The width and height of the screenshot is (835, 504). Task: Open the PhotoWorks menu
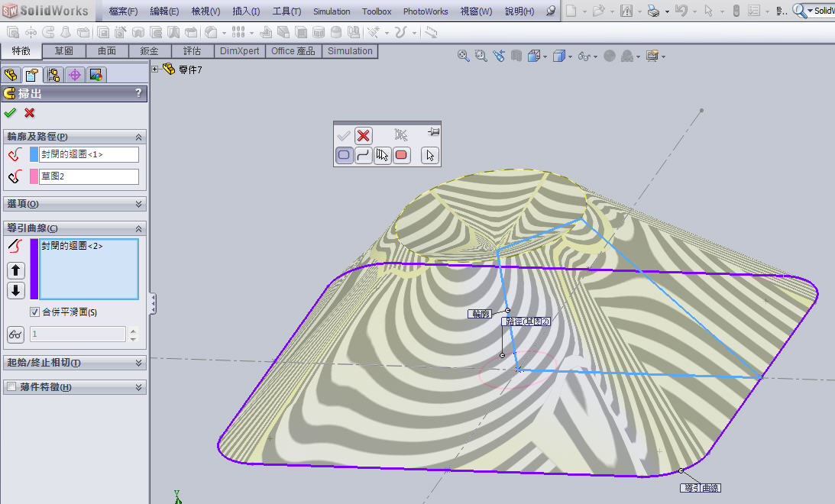426,11
